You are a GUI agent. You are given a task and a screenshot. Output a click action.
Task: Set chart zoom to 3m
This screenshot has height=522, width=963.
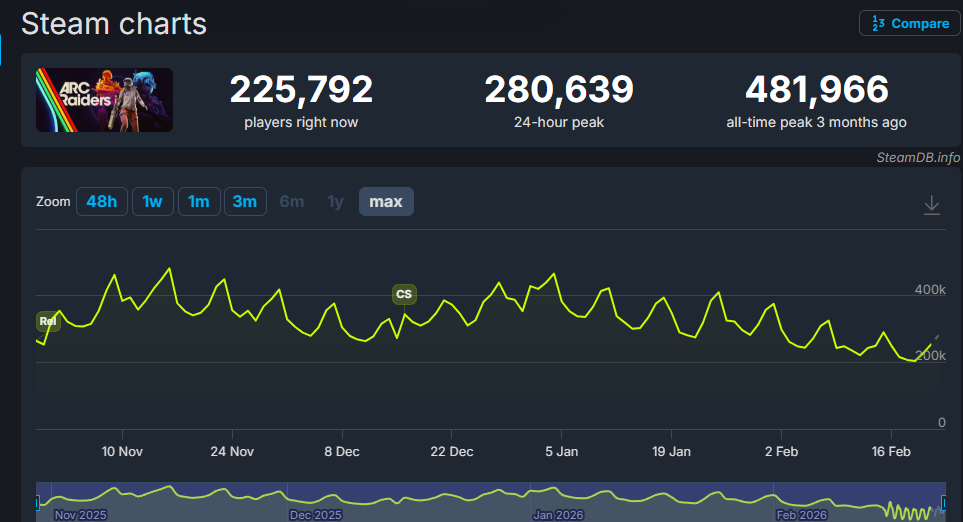point(245,201)
